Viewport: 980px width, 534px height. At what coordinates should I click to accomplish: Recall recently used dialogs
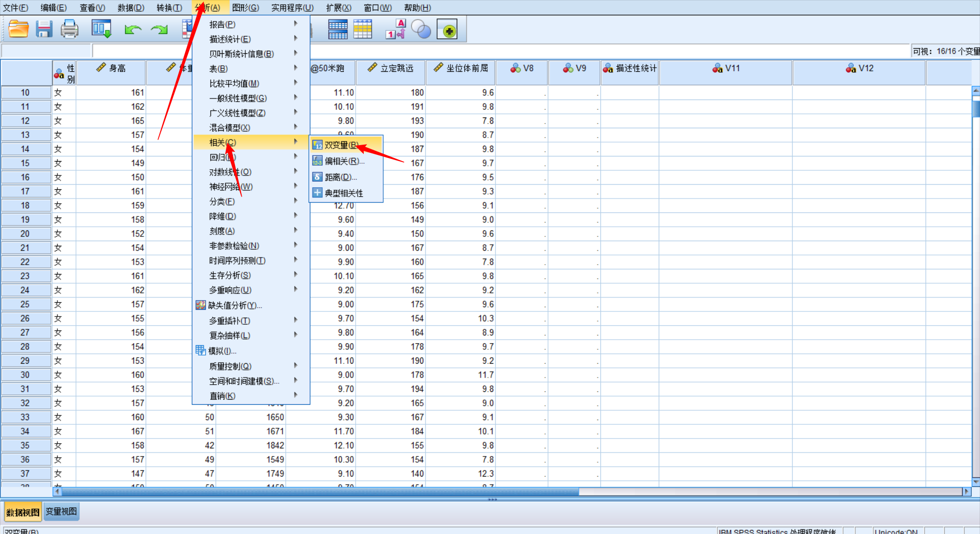point(102,29)
